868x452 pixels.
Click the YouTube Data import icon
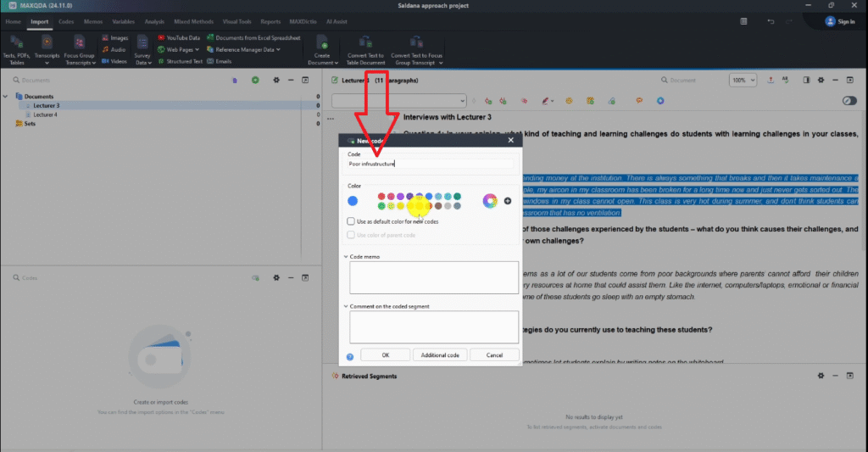point(160,37)
